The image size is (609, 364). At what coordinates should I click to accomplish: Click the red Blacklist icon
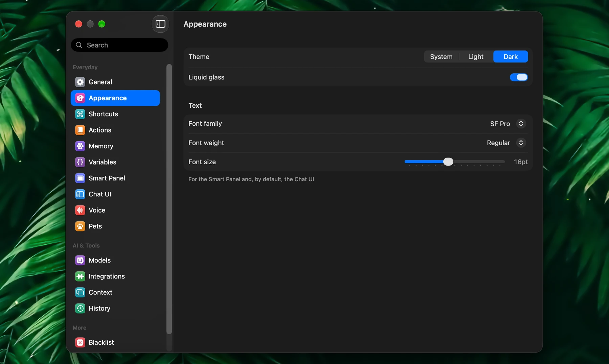point(80,343)
